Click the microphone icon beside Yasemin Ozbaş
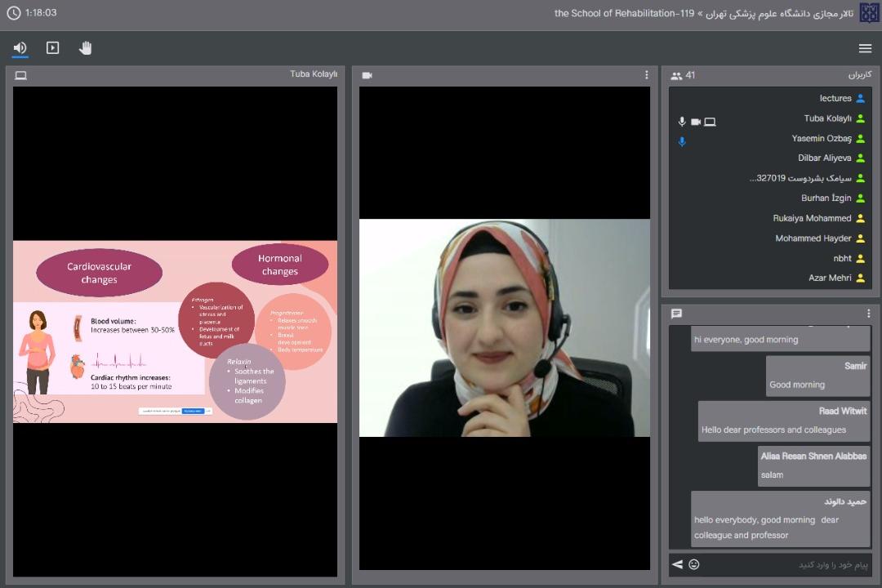The height and width of the screenshot is (588, 882). tap(682, 141)
